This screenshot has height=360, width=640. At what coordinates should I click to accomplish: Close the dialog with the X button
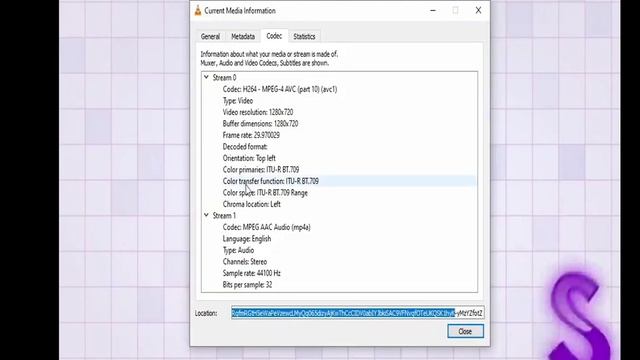(x=478, y=11)
